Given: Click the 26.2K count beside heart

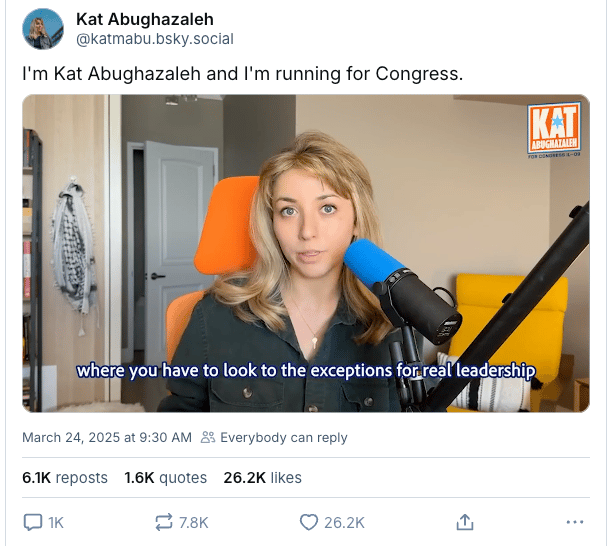Looking at the screenshot, I should pos(344,523).
